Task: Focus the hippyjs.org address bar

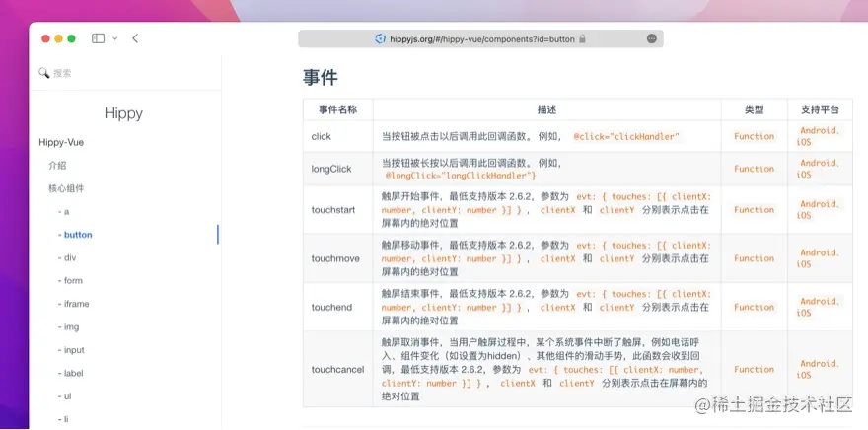Action: 480,38
